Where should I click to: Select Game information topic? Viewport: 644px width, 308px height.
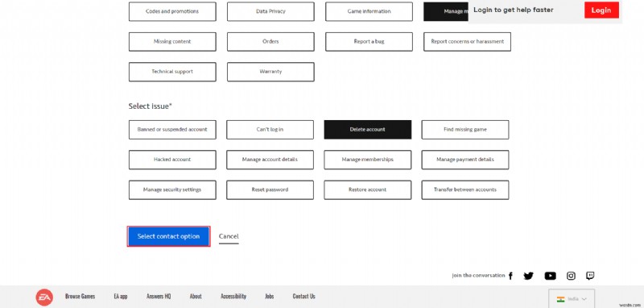tap(369, 11)
